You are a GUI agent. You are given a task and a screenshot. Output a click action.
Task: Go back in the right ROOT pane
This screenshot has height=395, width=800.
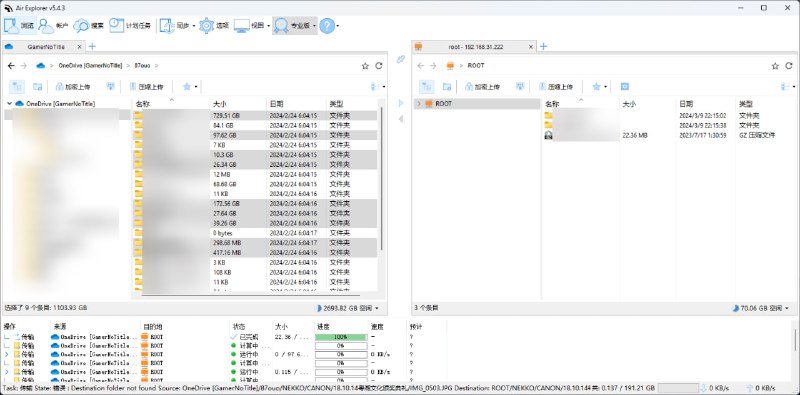point(420,65)
